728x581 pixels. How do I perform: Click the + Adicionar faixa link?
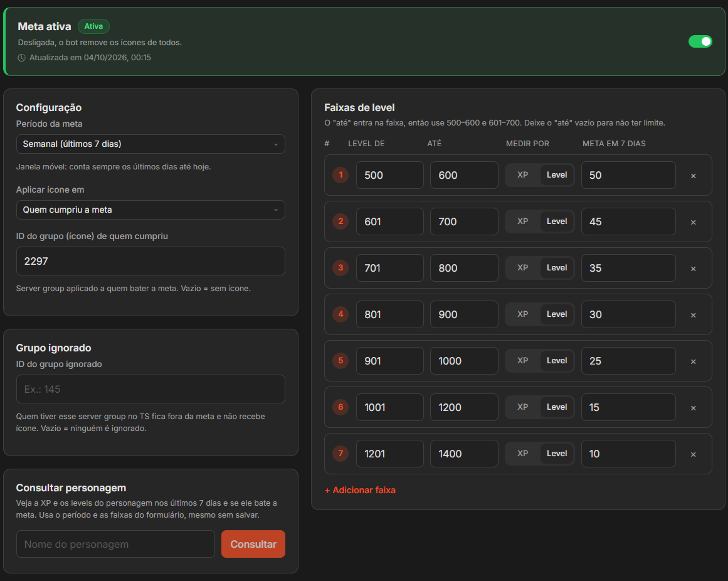click(361, 490)
